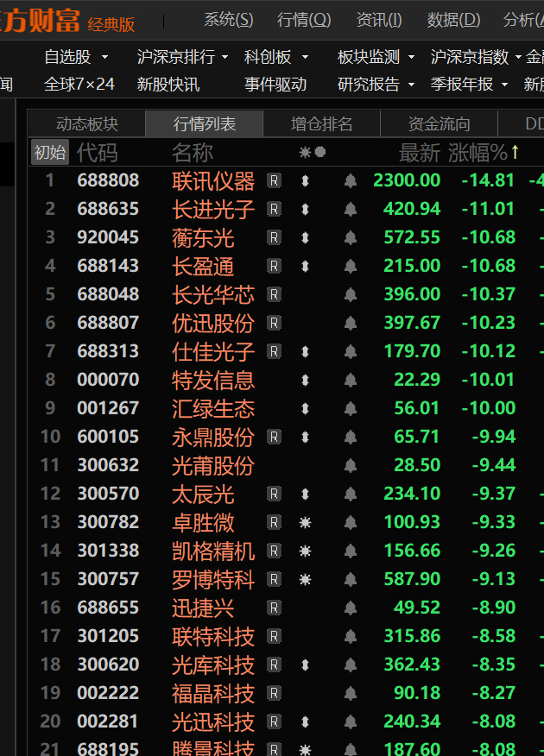Select stock 联讯仪器

213,181
